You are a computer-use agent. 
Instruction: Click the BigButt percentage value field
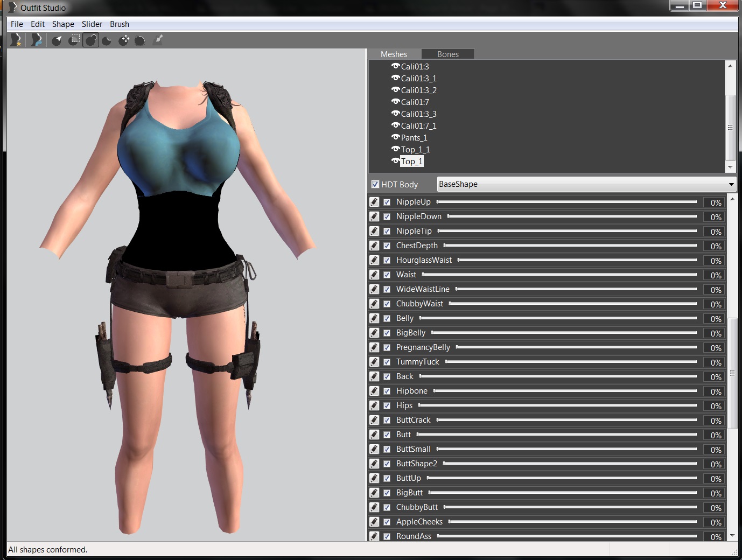click(x=715, y=493)
